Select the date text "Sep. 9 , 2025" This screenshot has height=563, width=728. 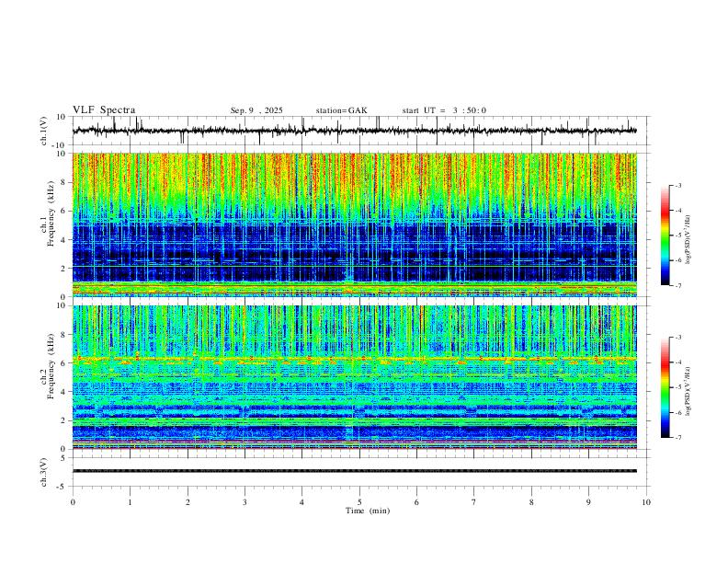[x=256, y=110]
